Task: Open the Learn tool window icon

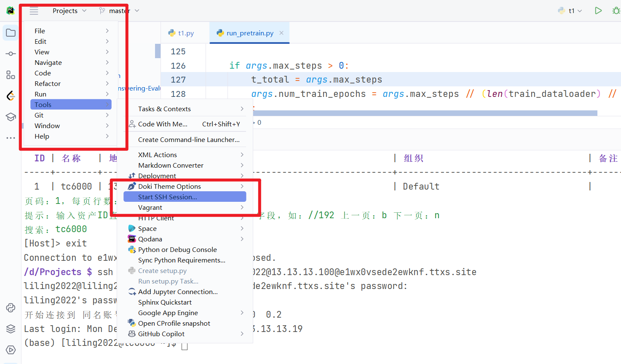Action: coord(11,117)
